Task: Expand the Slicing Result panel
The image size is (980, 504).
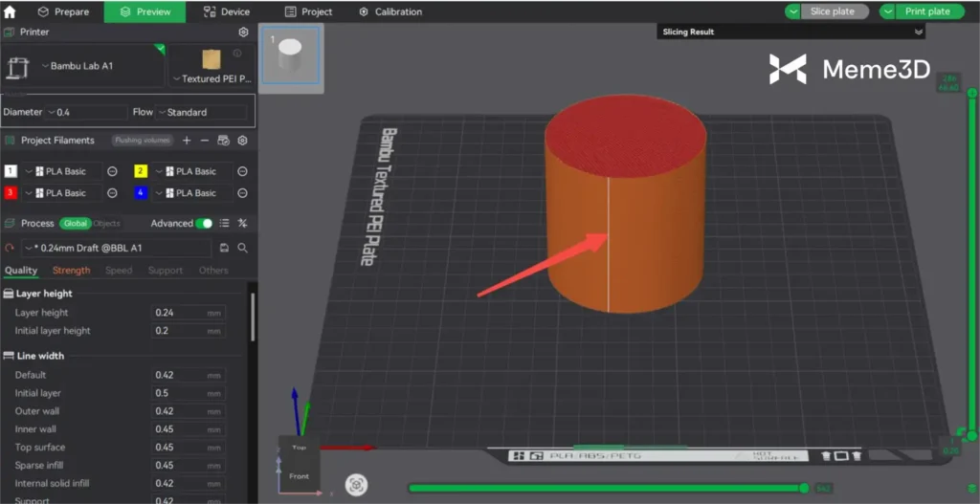Action: 918,32
